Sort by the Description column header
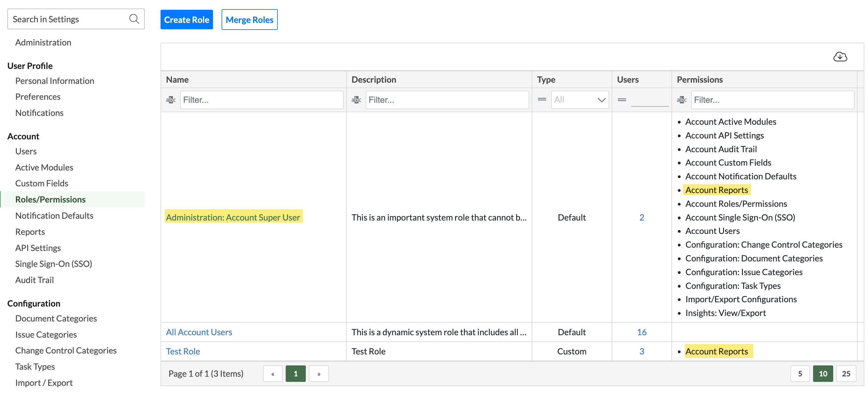Screen dimensions: 868x402 coord(439,80)
